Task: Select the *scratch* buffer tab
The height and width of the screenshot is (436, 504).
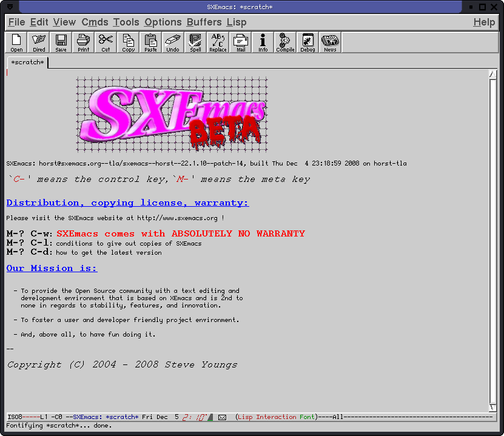Action: coord(27,62)
